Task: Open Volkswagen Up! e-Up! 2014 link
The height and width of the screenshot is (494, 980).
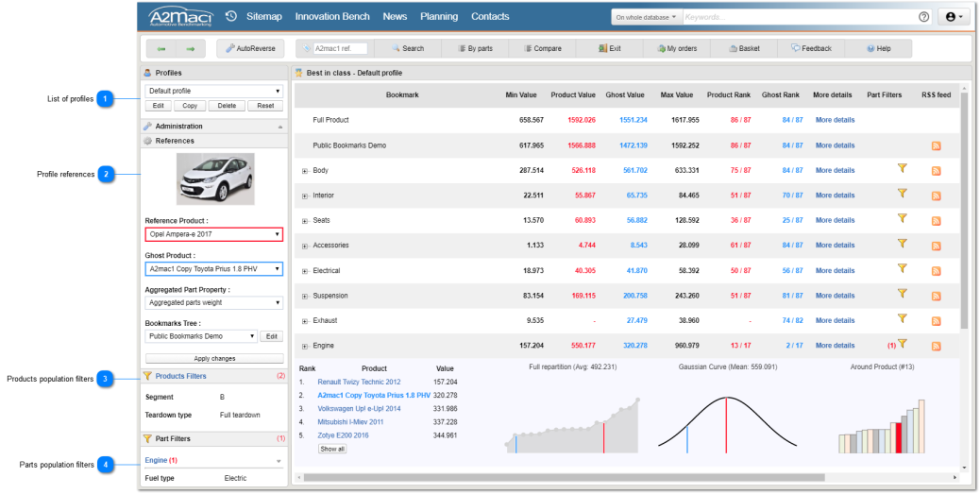Action: 359,408
